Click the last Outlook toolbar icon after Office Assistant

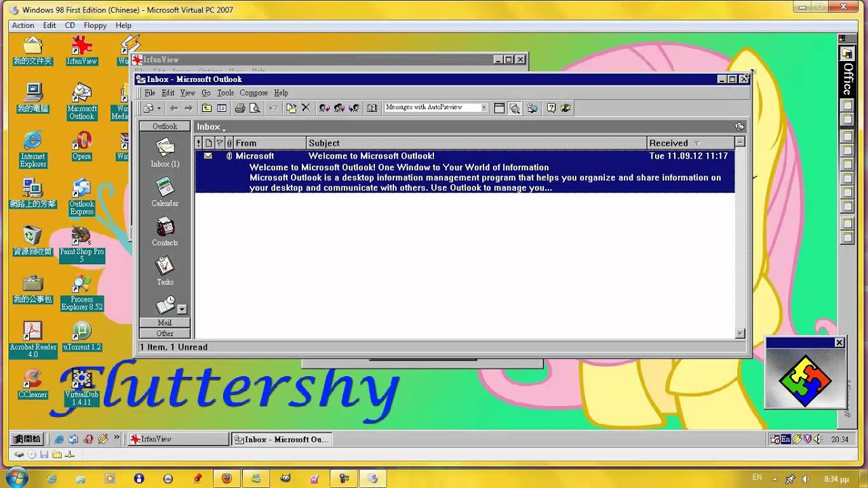click(x=566, y=108)
